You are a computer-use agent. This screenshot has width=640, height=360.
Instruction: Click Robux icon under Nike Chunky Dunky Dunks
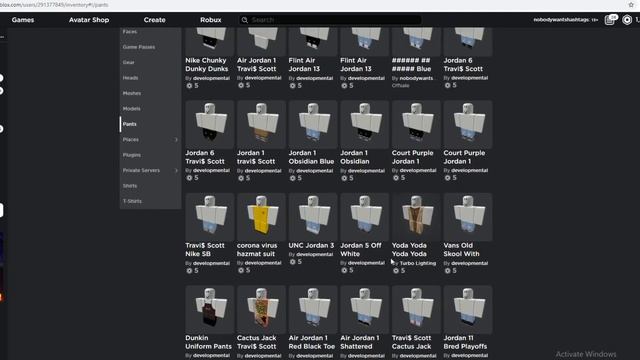coord(189,86)
